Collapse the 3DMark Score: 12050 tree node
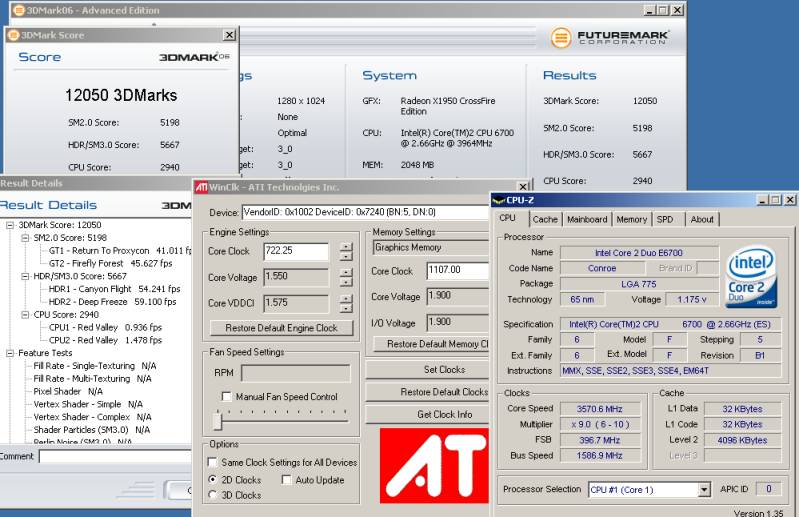 click(x=10, y=225)
